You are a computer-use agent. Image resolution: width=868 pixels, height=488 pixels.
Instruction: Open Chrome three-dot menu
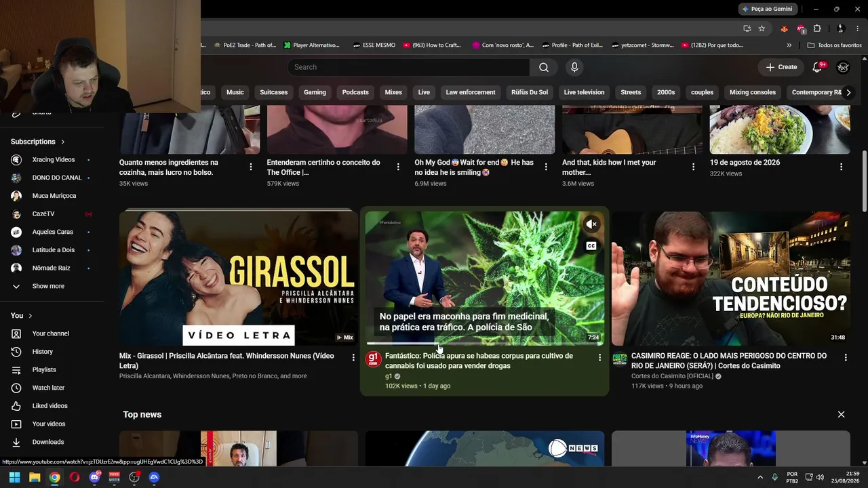(858, 28)
